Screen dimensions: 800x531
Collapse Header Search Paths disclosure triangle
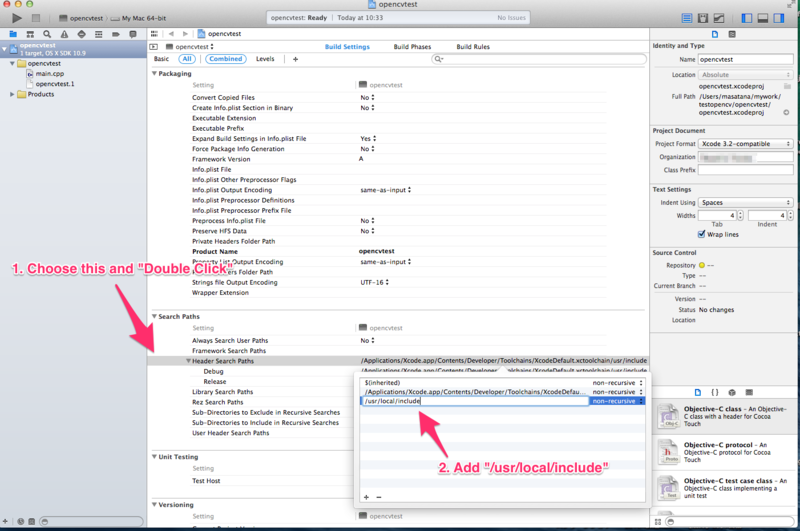[x=188, y=361]
